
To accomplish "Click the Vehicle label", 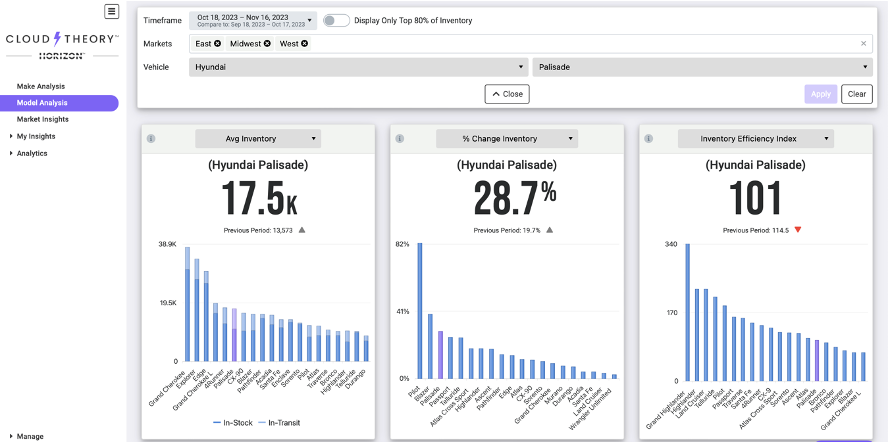I will click(x=156, y=67).
